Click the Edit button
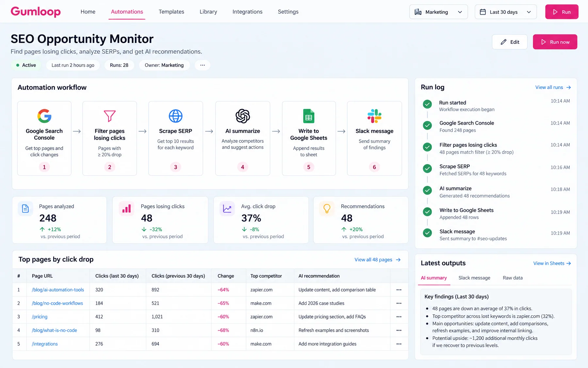 pos(510,42)
